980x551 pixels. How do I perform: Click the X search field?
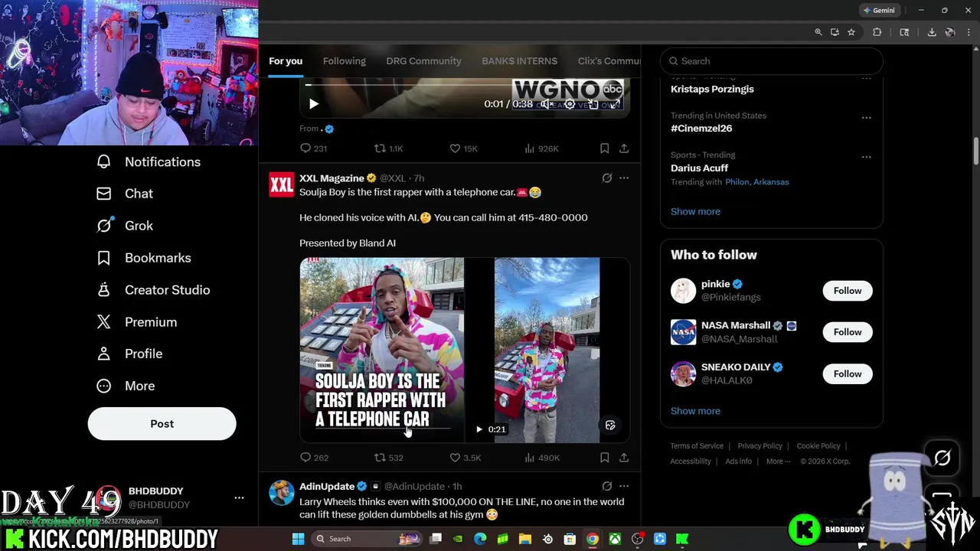coord(772,61)
